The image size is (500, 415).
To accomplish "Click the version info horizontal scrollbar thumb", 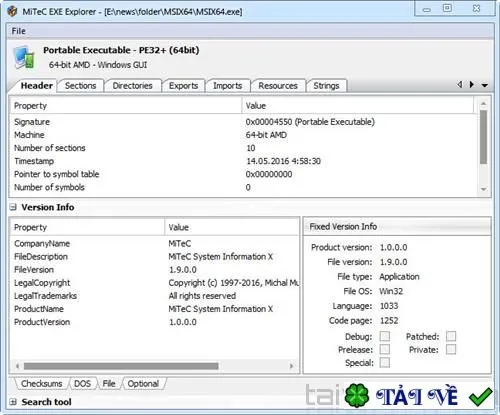I will 121,366.
